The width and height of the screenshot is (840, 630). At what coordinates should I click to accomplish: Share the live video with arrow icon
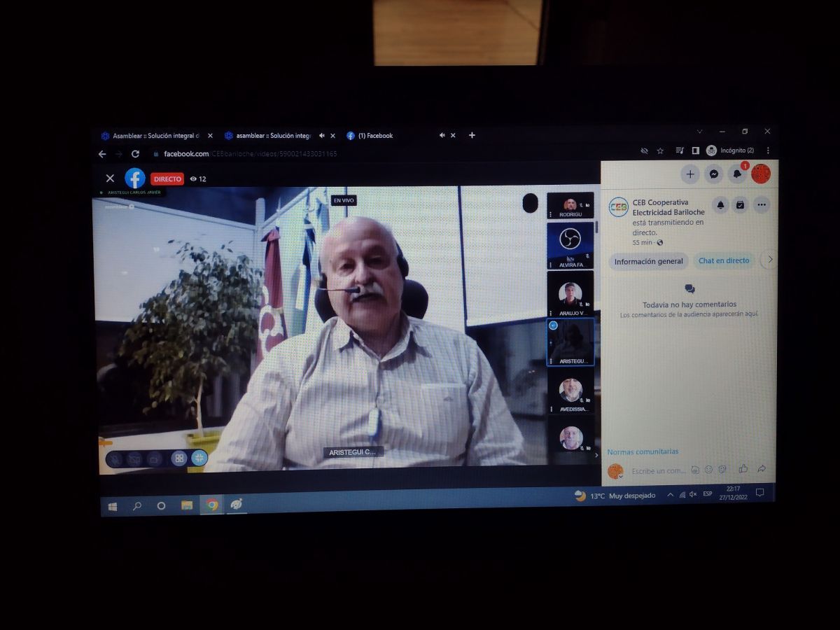(x=762, y=469)
